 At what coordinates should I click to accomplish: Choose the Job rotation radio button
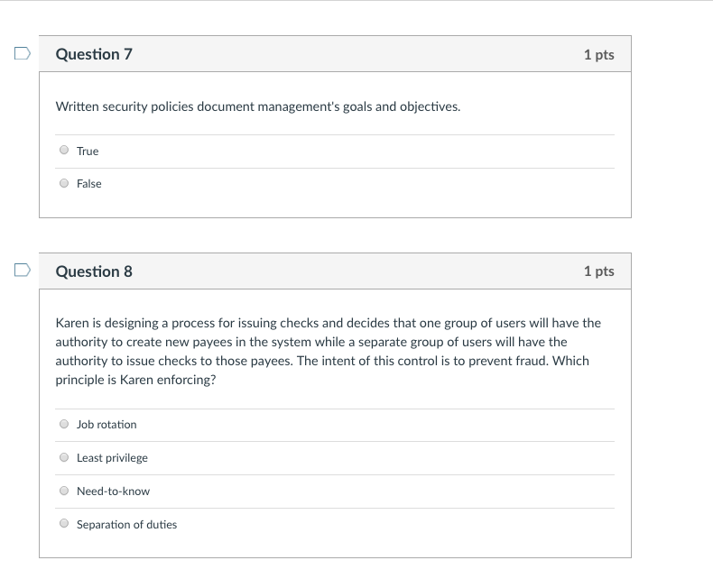[x=64, y=424]
